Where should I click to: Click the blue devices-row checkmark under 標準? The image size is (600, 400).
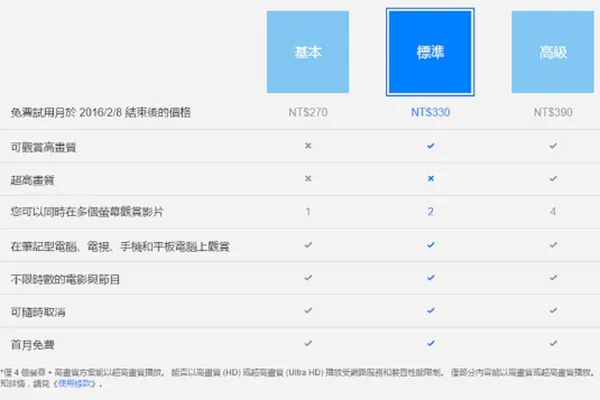pyautogui.click(x=430, y=245)
